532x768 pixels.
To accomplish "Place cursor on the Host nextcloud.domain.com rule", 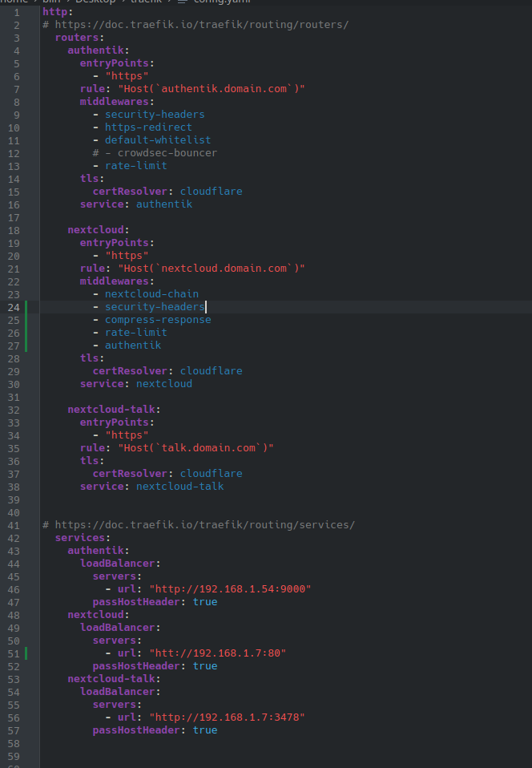I will pos(212,269).
